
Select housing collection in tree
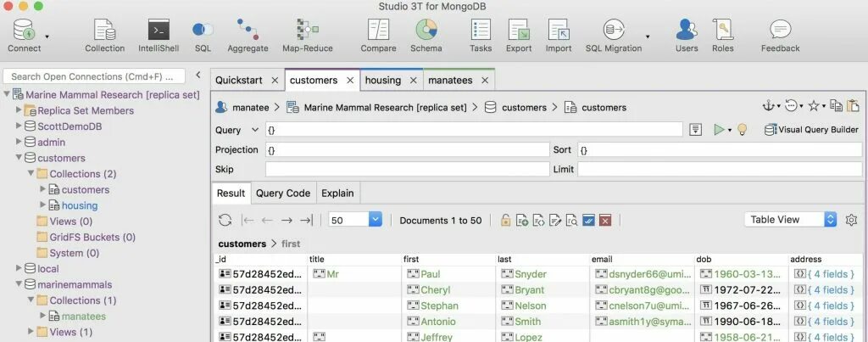pos(80,205)
